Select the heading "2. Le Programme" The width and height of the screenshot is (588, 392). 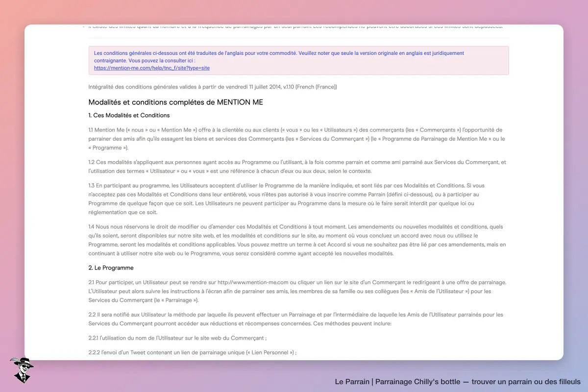point(111,268)
